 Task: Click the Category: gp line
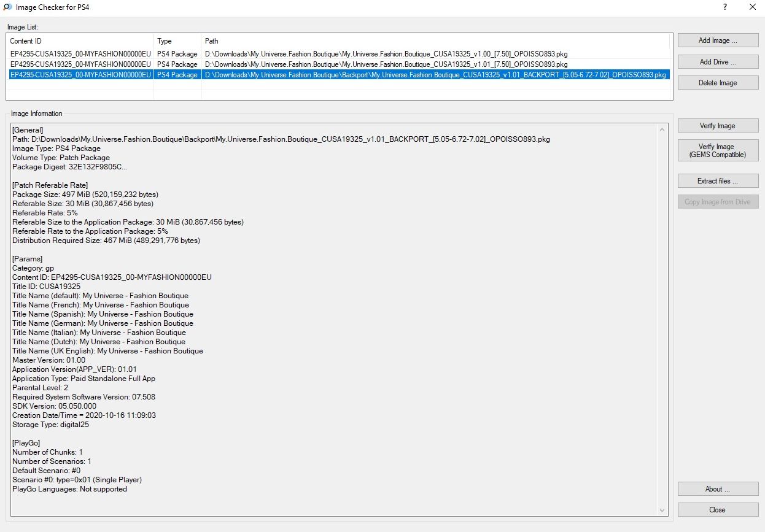point(33,268)
